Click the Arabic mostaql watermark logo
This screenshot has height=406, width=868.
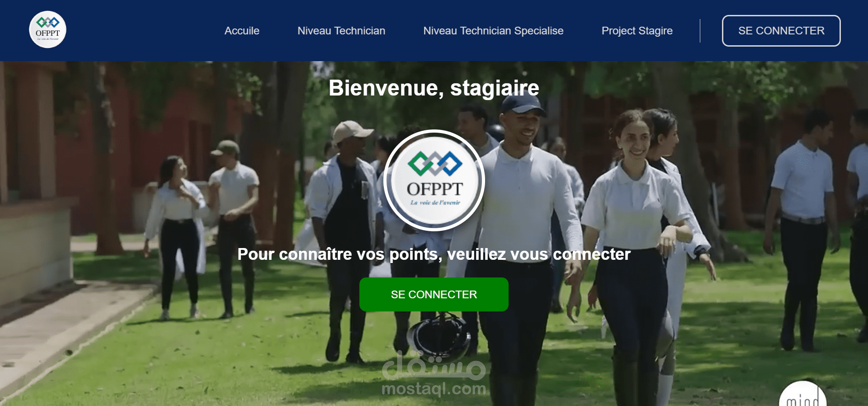tap(434, 365)
